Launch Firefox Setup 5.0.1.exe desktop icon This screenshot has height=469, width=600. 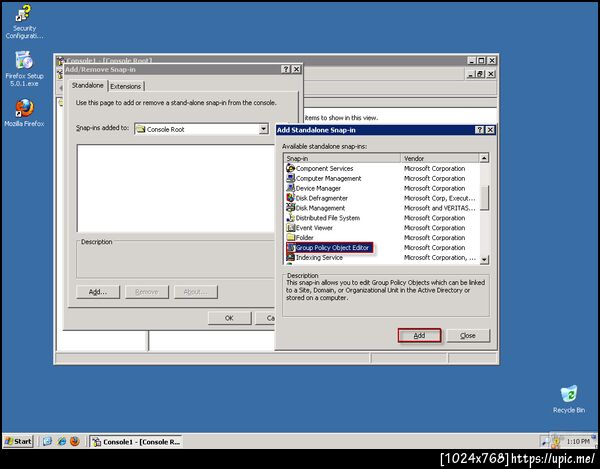tap(24, 69)
